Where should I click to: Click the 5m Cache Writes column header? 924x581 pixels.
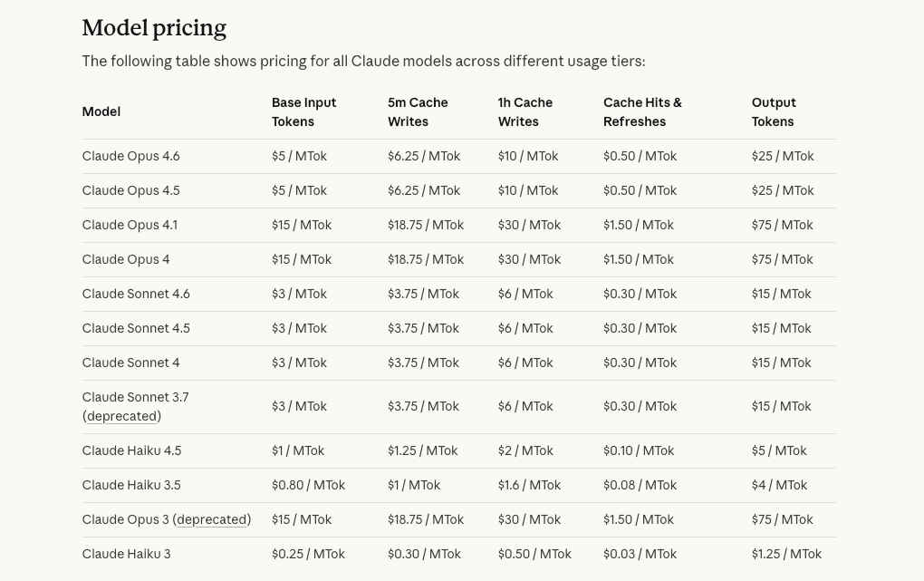pos(418,111)
